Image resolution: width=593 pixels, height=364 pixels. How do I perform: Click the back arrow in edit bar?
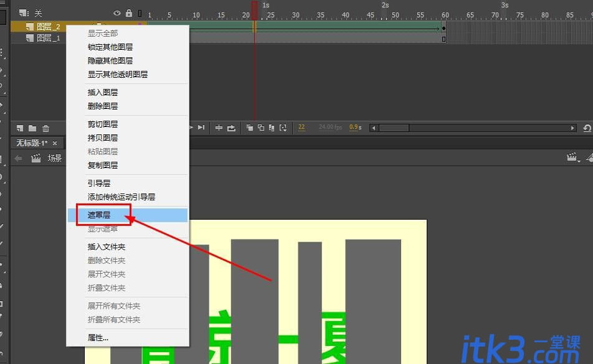pyautogui.click(x=18, y=158)
